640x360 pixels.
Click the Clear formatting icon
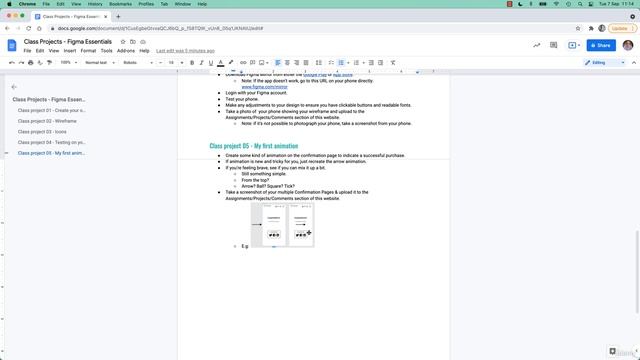point(393,62)
